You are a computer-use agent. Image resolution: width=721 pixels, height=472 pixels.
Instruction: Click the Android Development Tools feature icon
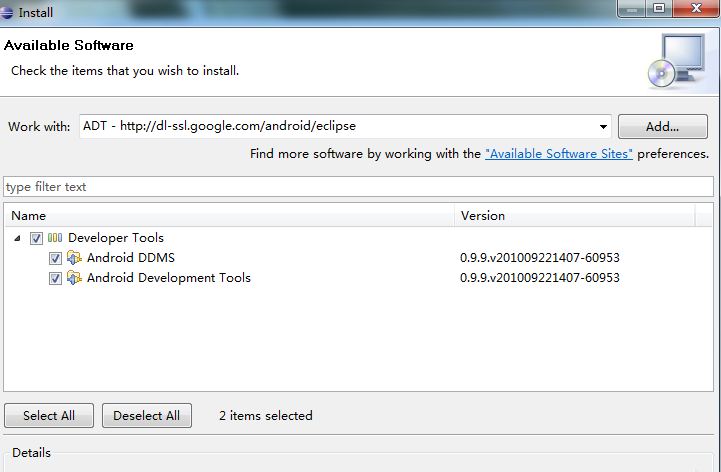click(x=74, y=278)
